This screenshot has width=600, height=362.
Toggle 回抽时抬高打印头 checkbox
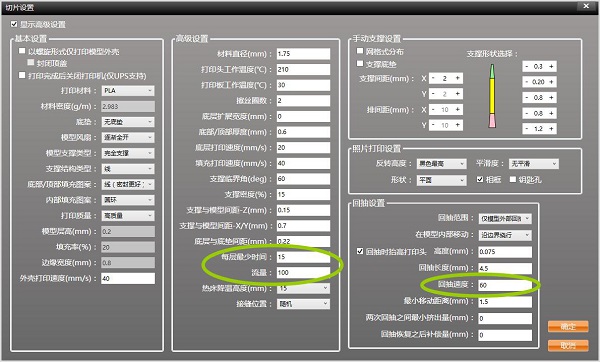360,251
